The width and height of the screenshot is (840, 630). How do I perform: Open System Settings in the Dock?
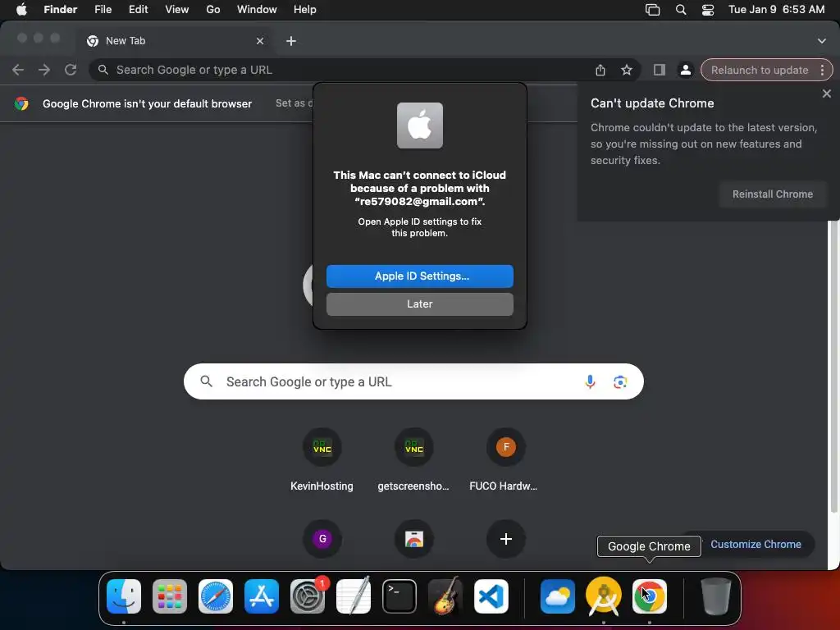308,596
